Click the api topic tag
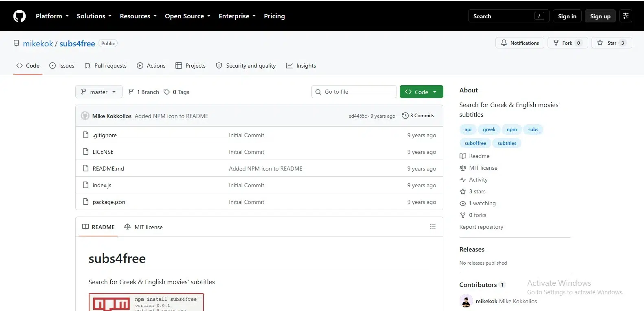The image size is (644, 311). pyautogui.click(x=468, y=129)
